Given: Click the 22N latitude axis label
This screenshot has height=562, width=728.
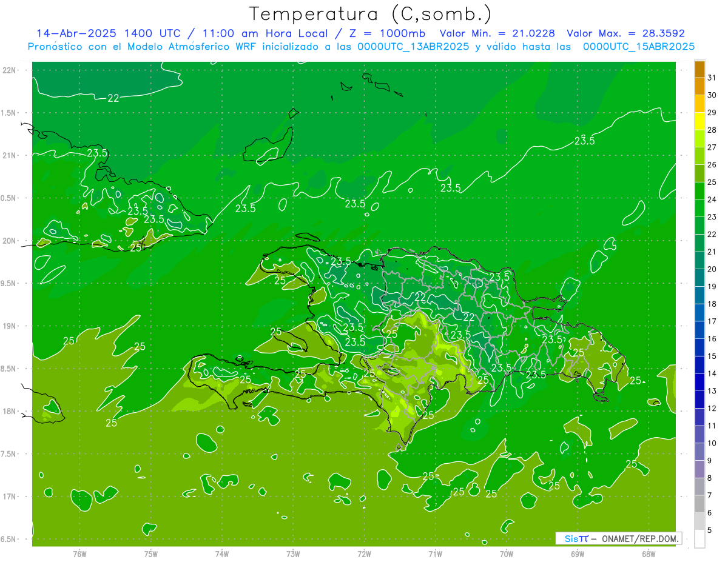Looking at the screenshot, I should [x=10, y=70].
